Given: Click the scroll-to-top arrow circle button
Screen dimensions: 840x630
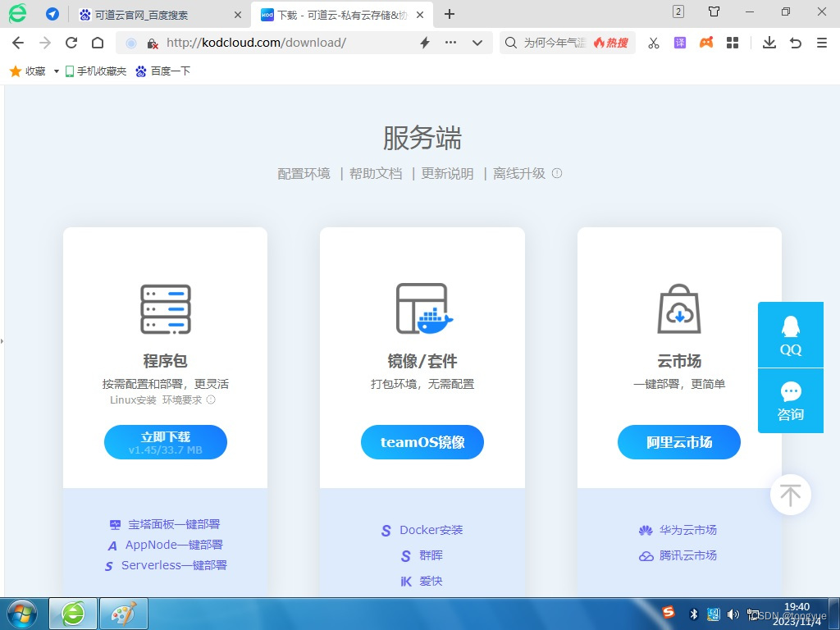Looking at the screenshot, I should point(790,495).
